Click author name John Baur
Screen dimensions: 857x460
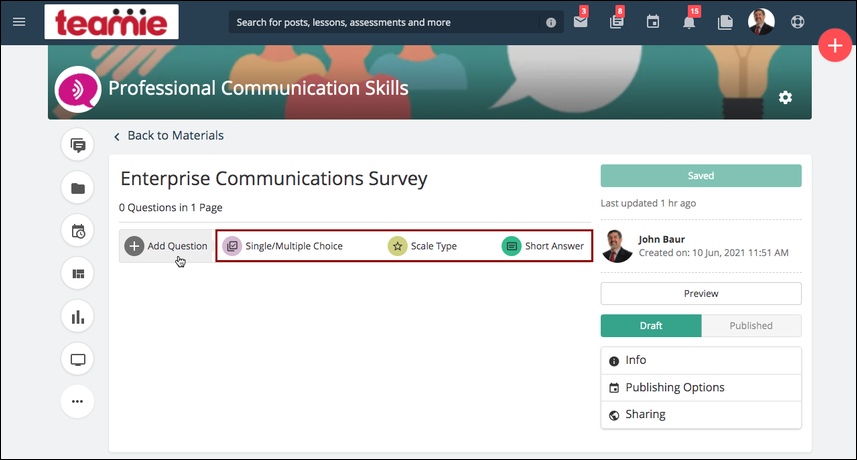click(661, 239)
